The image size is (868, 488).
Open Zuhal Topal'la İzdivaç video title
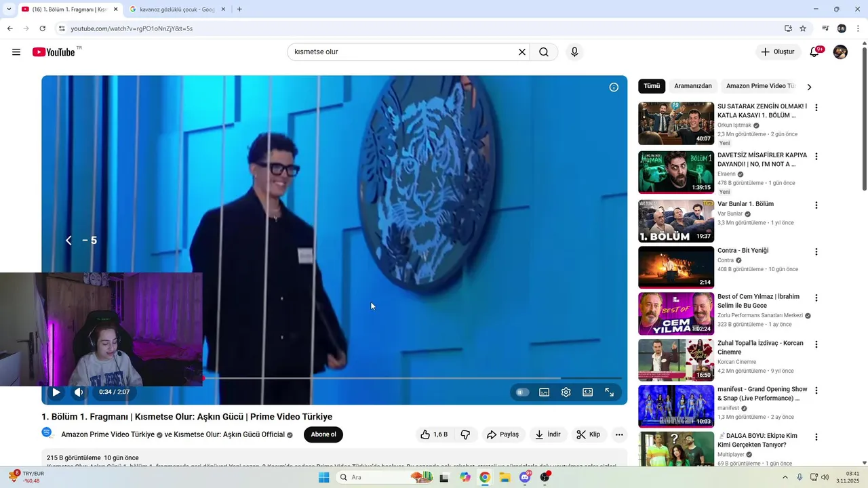tap(760, 348)
